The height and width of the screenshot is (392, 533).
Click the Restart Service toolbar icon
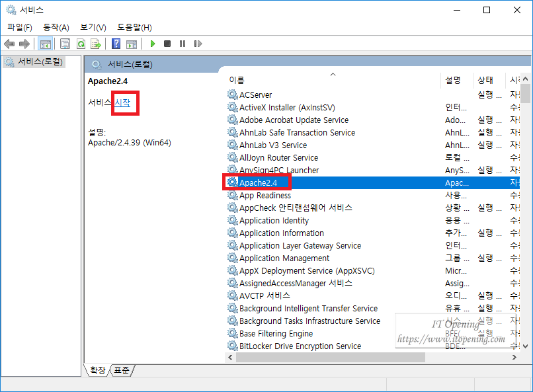198,44
